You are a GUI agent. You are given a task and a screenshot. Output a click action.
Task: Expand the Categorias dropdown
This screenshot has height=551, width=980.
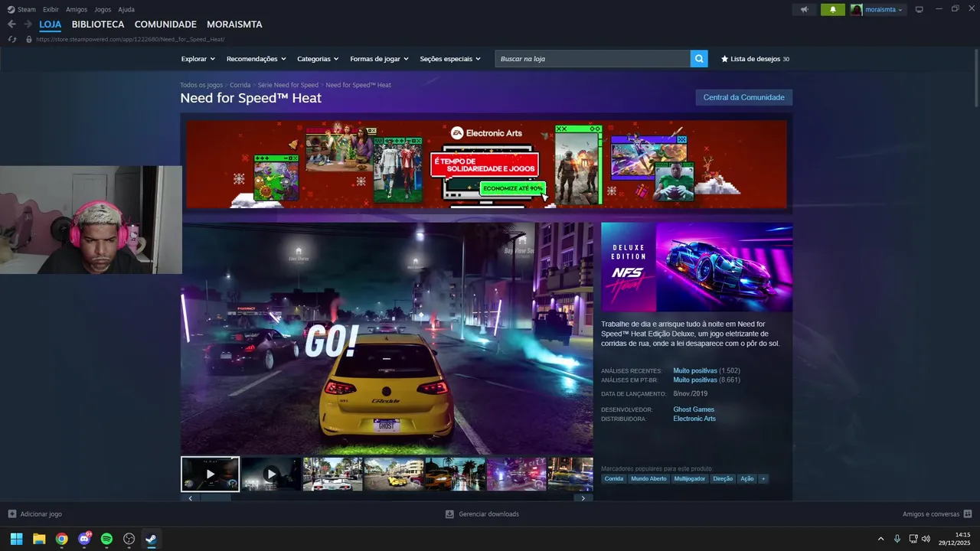318,59
